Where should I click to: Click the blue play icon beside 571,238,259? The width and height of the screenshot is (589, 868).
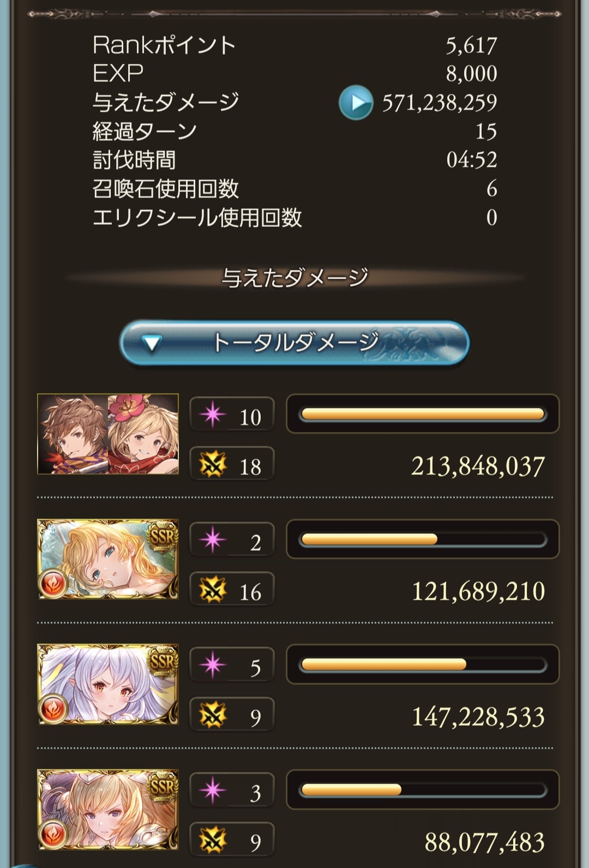[356, 103]
